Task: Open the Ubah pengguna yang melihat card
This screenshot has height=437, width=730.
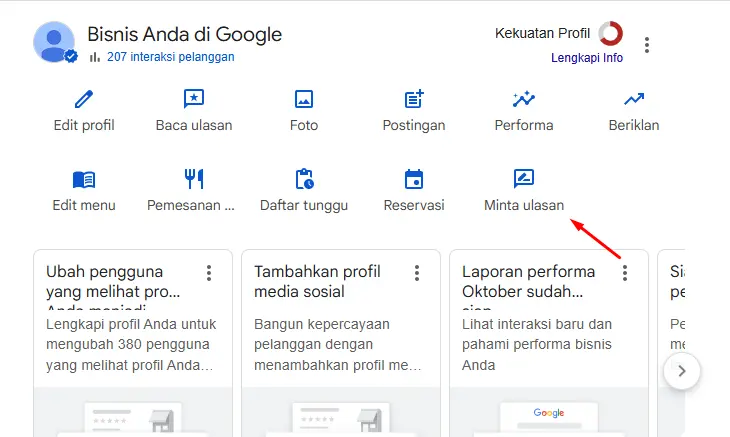Action: pyautogui.click(x=133, y=343)
